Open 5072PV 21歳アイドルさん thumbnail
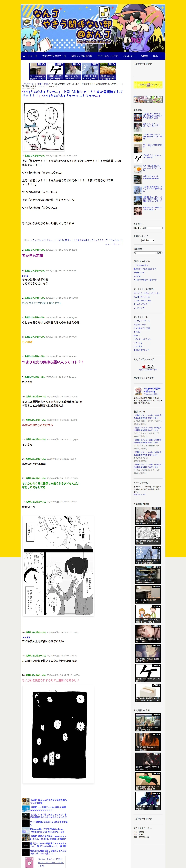Viewport: 186px width, 868px height. coord(148,762)
